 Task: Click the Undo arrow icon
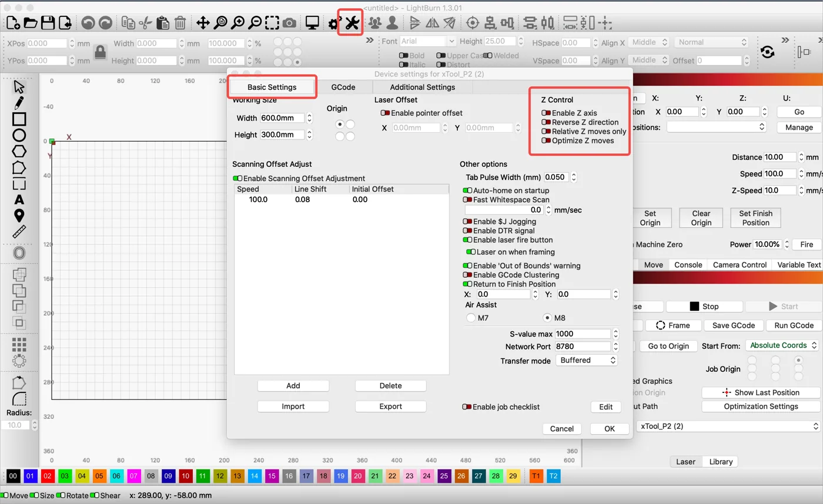coord(88,23)
